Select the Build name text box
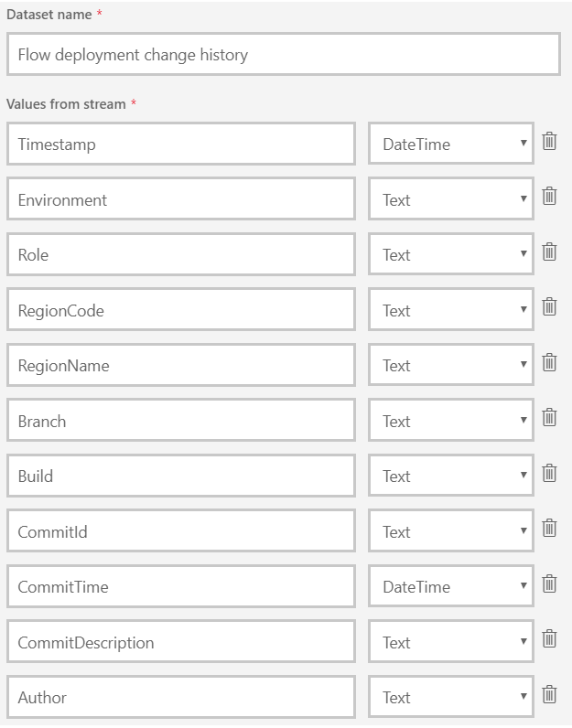The width and height of the screenshot is (572, 728). pos(181,476)
